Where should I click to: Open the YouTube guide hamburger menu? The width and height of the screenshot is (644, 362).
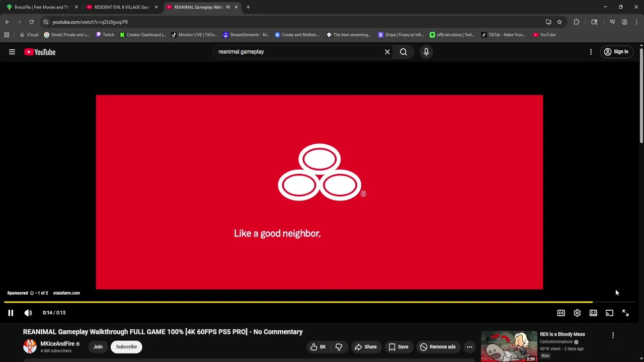pyautogui.click(x=12, y=52)
